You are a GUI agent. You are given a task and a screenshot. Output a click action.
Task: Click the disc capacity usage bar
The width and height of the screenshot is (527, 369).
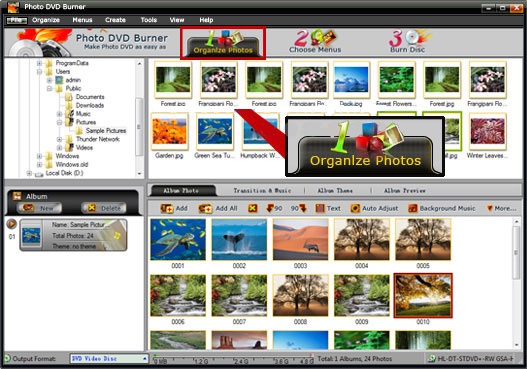(x=233, y=359)
